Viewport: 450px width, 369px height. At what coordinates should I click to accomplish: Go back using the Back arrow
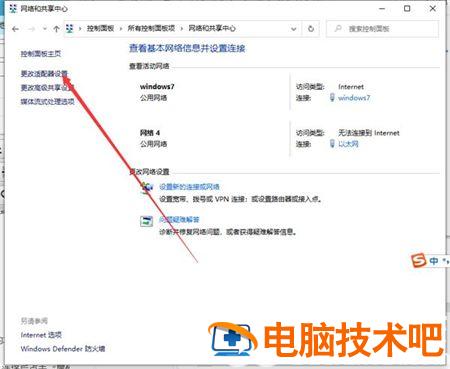[x=15, y=29]
